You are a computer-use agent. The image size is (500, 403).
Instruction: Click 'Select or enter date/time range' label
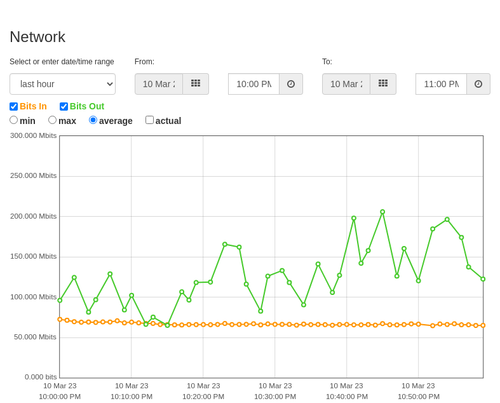coord(62,62)
